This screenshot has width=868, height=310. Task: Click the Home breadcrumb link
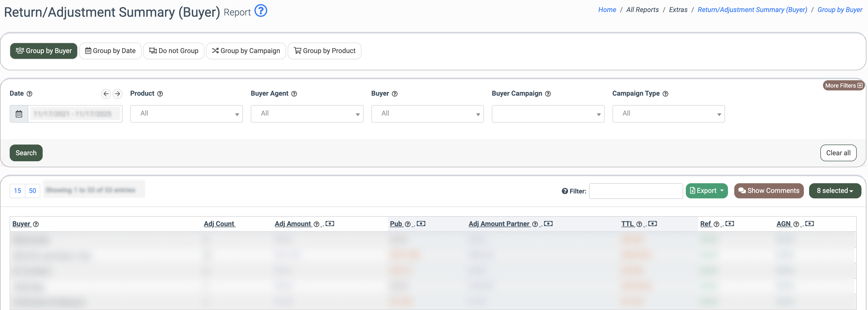[x=607, y=10]
